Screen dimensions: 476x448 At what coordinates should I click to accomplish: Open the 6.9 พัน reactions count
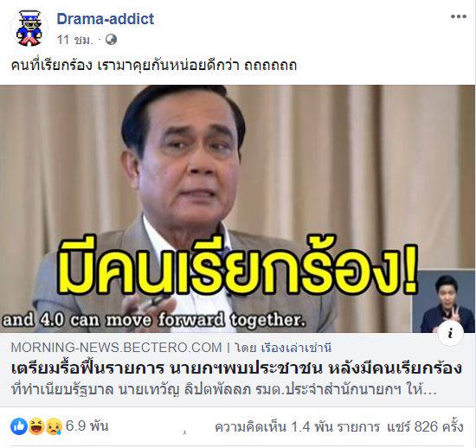point(87,426)
